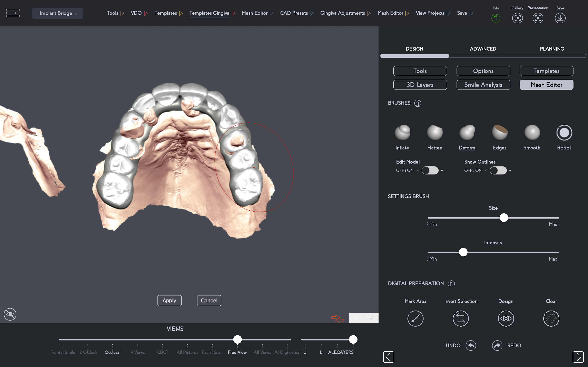Pick the Smooth brush
Viewport: 588px width, 367px height.
(x=532, y=133)
